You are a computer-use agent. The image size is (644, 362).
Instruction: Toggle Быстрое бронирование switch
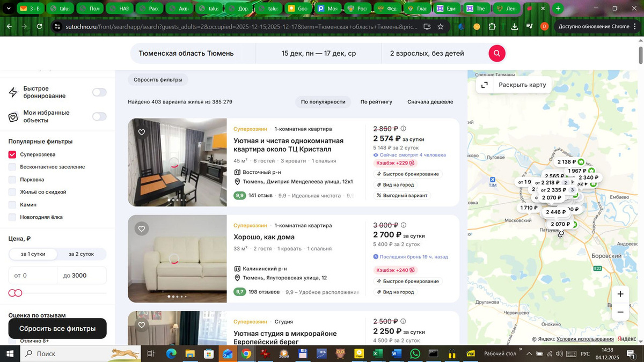pos(99,92)
